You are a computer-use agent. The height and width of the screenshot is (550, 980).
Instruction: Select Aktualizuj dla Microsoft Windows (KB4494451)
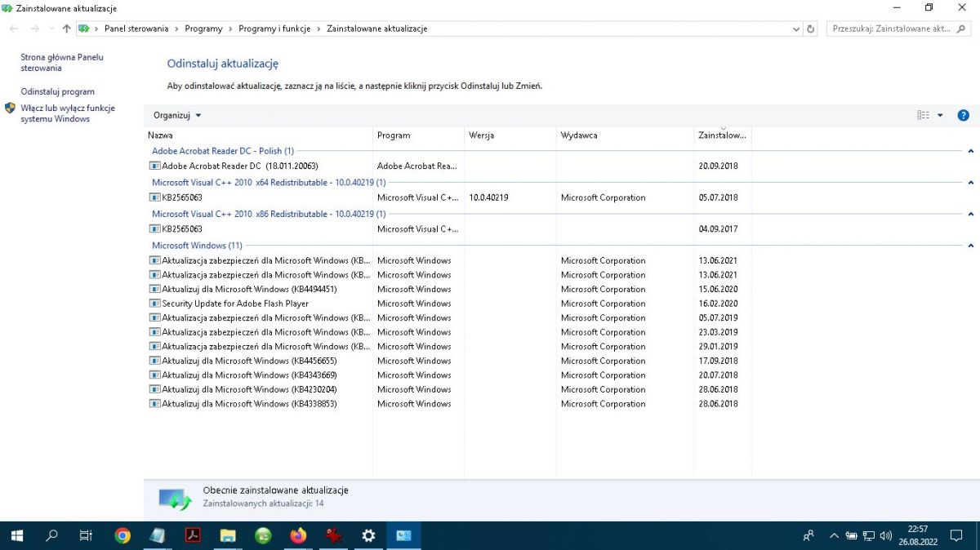pos(448,289)
